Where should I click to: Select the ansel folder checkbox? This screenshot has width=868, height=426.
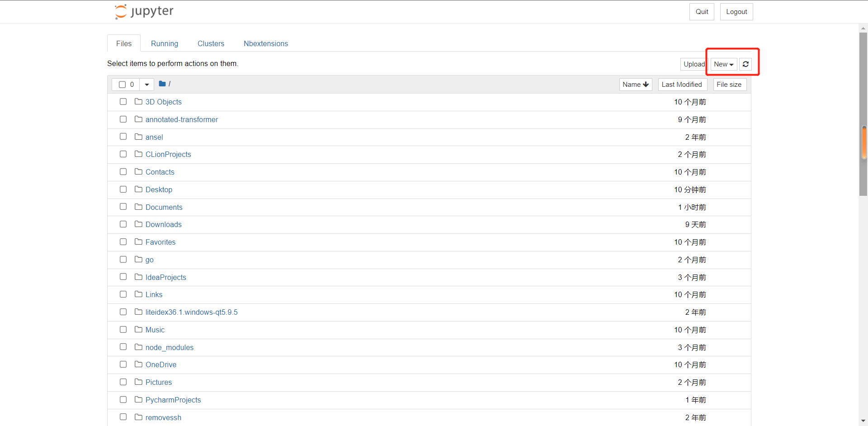pos(123,137)
